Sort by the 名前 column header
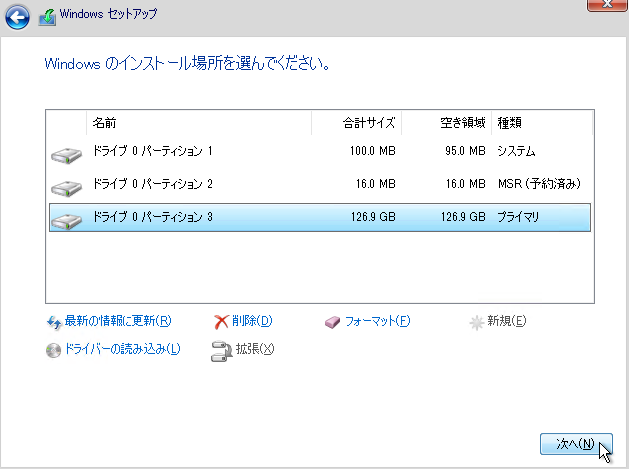This screenshot has height=469, width=629. 199,123
